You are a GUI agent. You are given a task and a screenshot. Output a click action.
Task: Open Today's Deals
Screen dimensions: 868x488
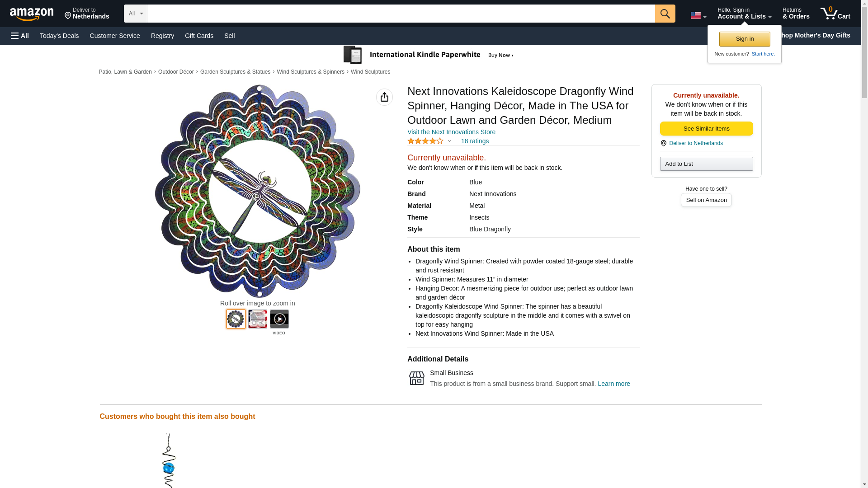[59, 36]
